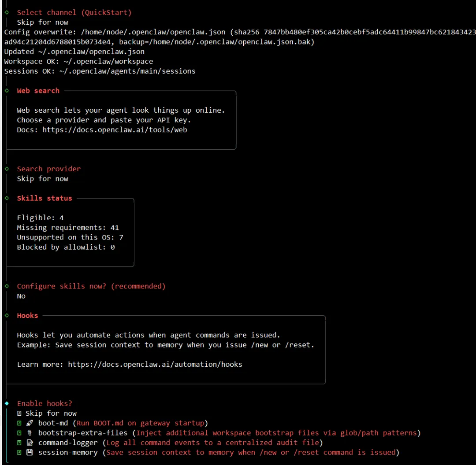Click the 'Web search' section heading
Screen dimensions: 476x465
pos(38,91)
